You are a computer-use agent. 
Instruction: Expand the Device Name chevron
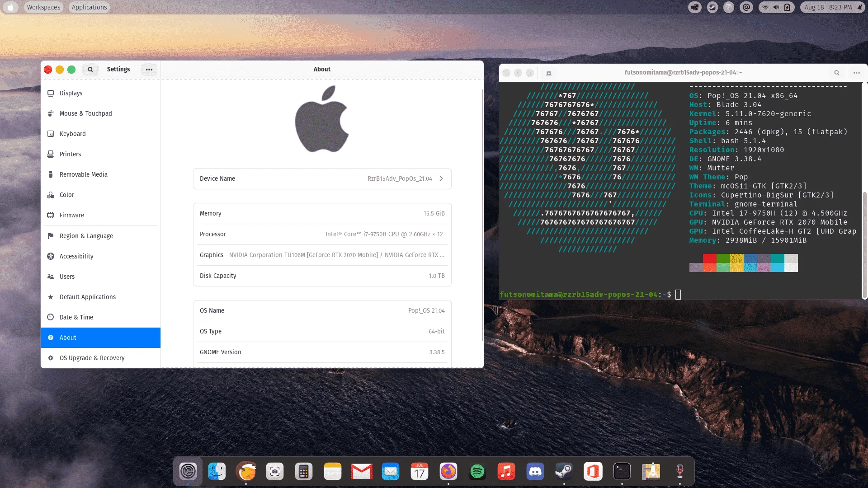(441, 178)
